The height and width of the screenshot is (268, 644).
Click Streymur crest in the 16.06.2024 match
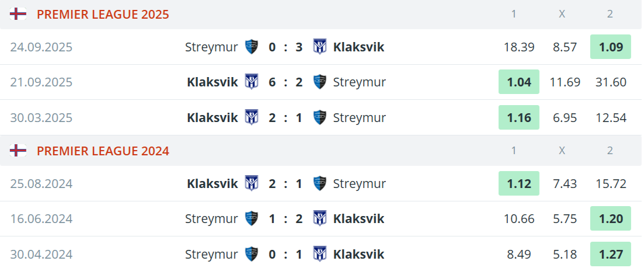[252, 218]
